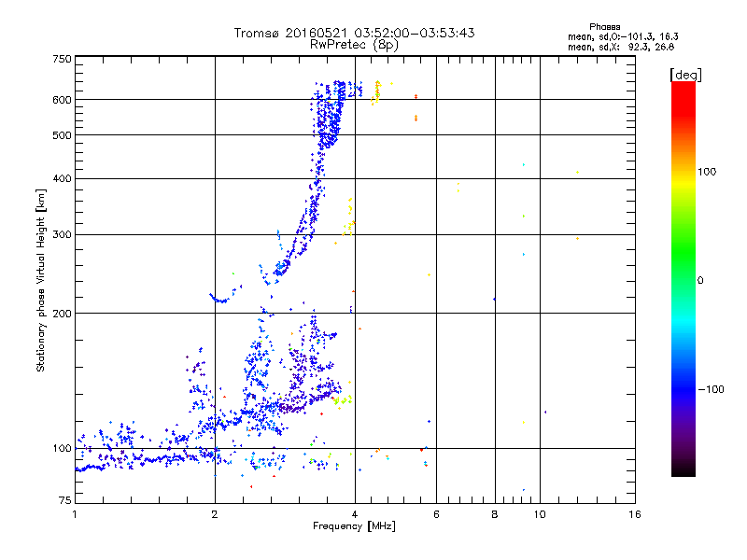Screen dimensions: 747x560
Task: Click the 'Frequency [MHz]' axis label
Action: tap(354, 526)
